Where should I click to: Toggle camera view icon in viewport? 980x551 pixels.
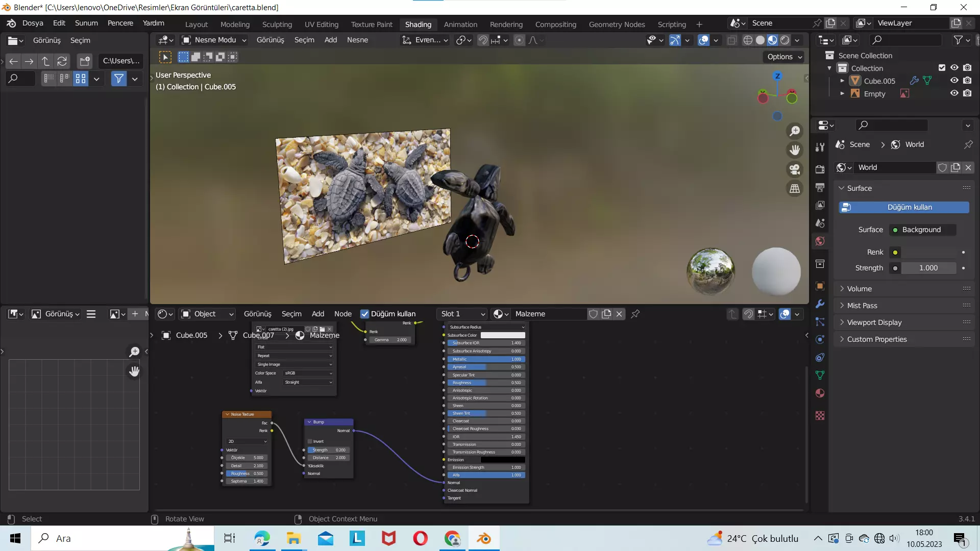pos(795,169)
